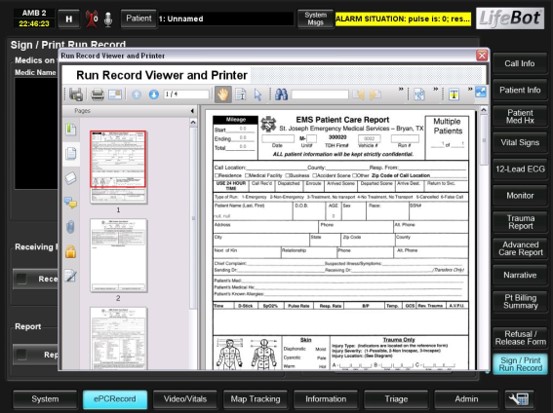
Task: Open the Attachments paperclip panel icon
Action: point(70,227)
